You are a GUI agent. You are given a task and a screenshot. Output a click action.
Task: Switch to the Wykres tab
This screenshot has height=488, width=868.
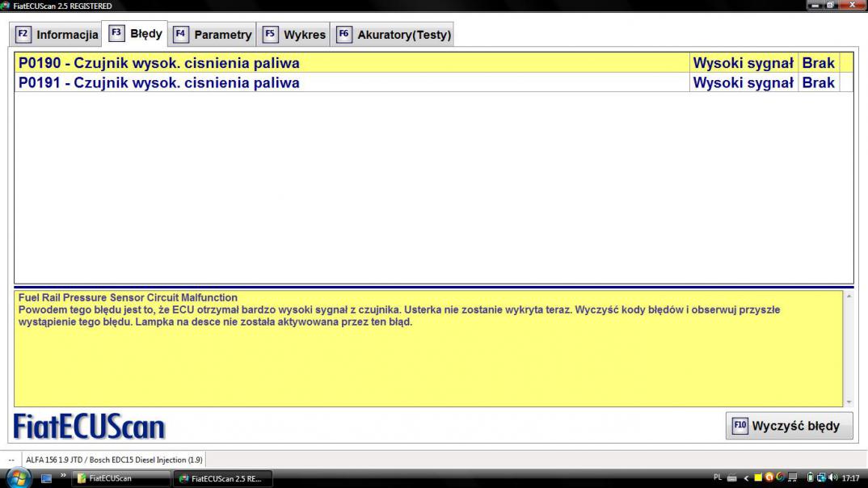click(x=293, y=34)
